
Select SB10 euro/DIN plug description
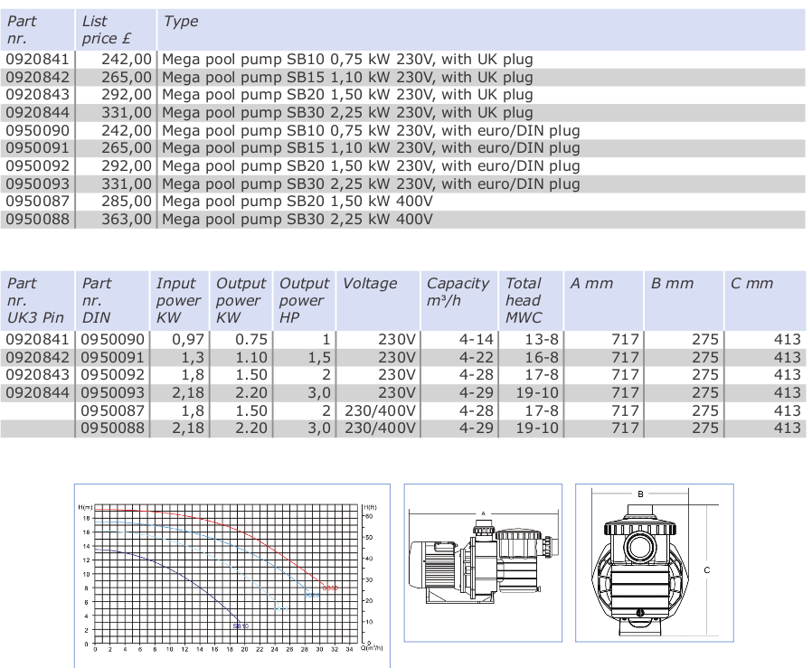(371, 131)
